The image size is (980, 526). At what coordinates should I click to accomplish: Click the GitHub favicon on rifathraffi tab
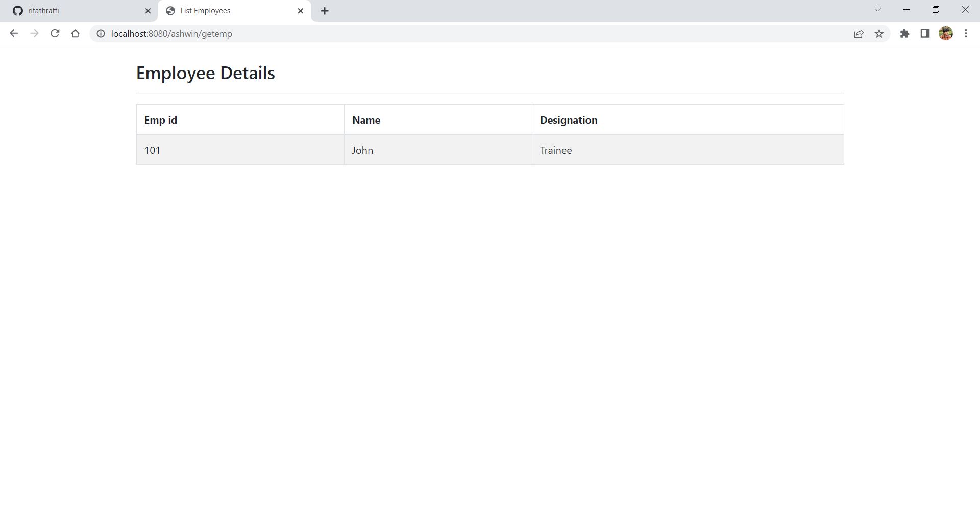tap(18, 10)
